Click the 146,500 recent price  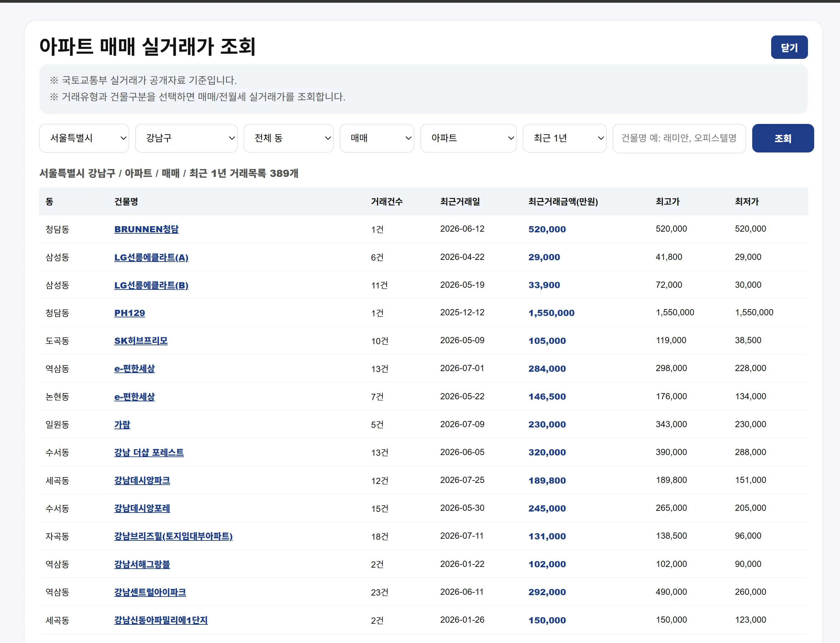click(x=547, y=397)
